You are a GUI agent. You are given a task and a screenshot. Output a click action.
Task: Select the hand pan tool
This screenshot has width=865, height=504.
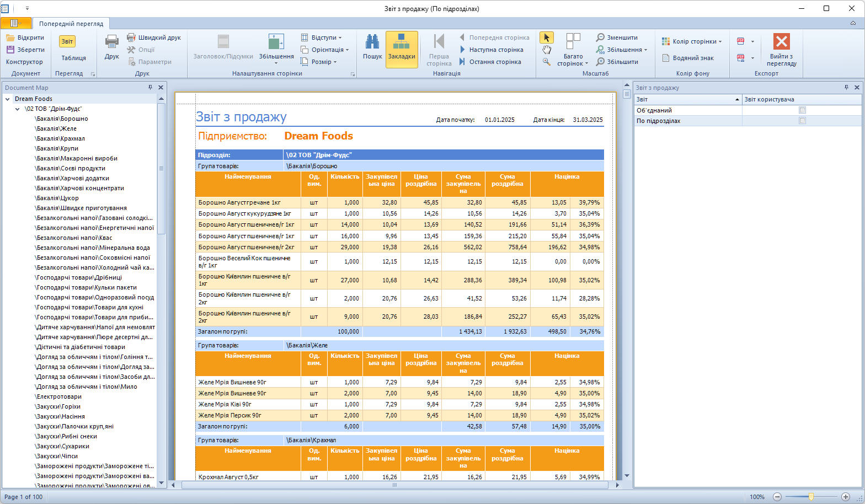coord(546,50)
